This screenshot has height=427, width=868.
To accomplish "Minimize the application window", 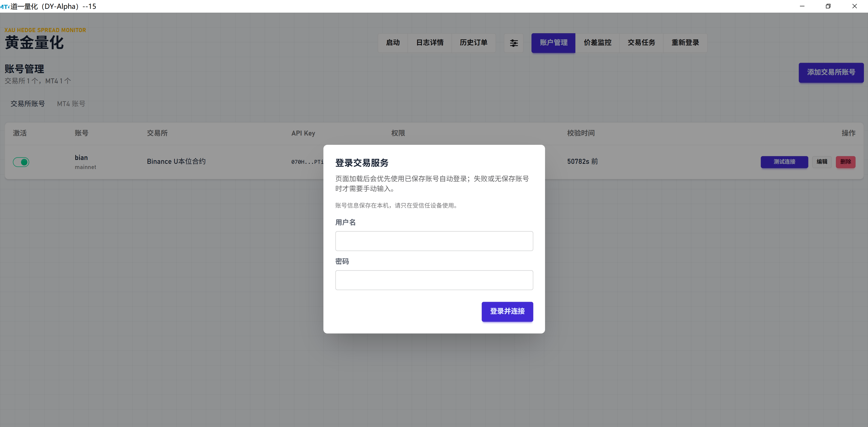I will tap(802, 6).
